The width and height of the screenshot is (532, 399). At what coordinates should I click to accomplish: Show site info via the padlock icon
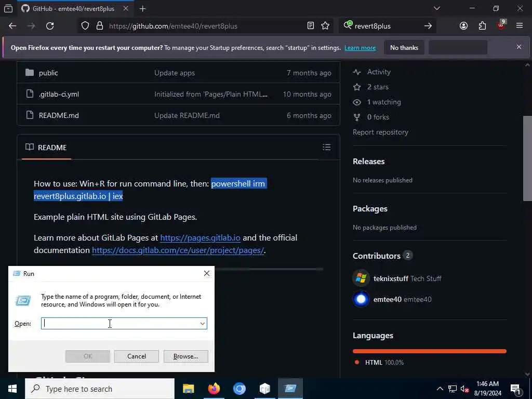coord(100,26)
